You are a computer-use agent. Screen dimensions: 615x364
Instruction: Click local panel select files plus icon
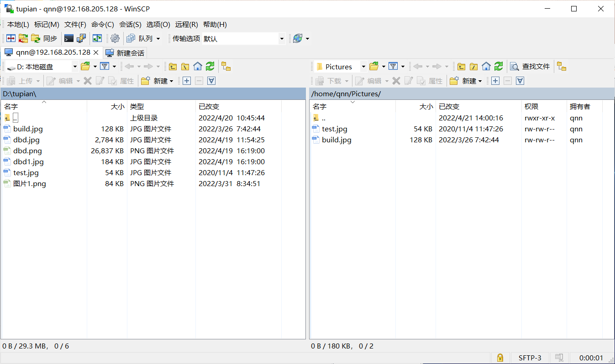point(186,81)
